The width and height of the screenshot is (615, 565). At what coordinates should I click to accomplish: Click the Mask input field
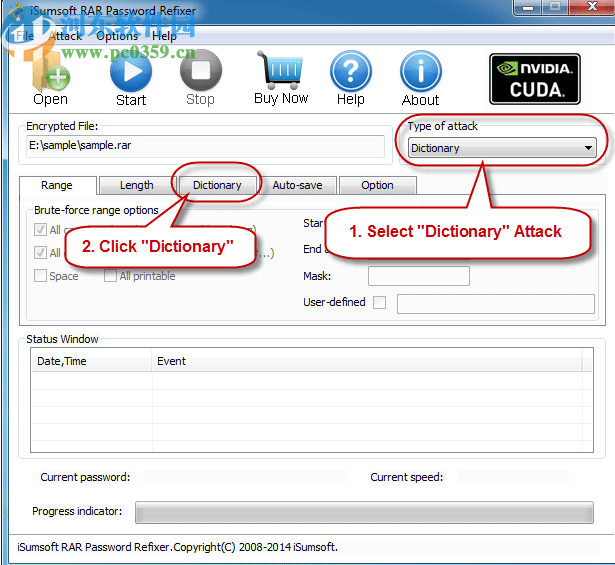418,276
